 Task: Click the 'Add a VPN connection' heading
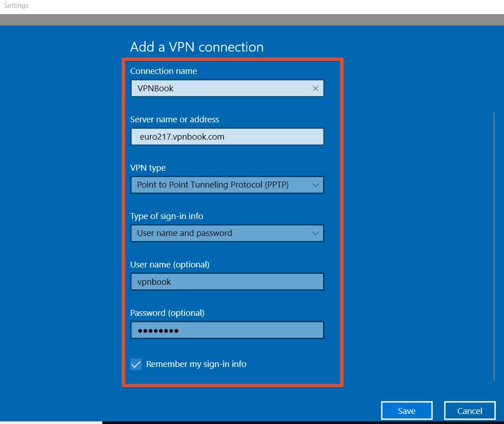[x=197, y=47]
